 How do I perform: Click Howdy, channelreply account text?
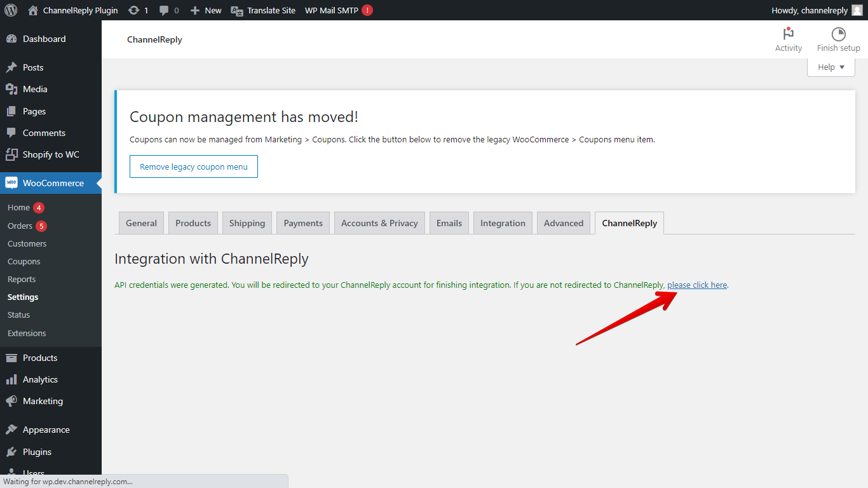click(810, 10)
